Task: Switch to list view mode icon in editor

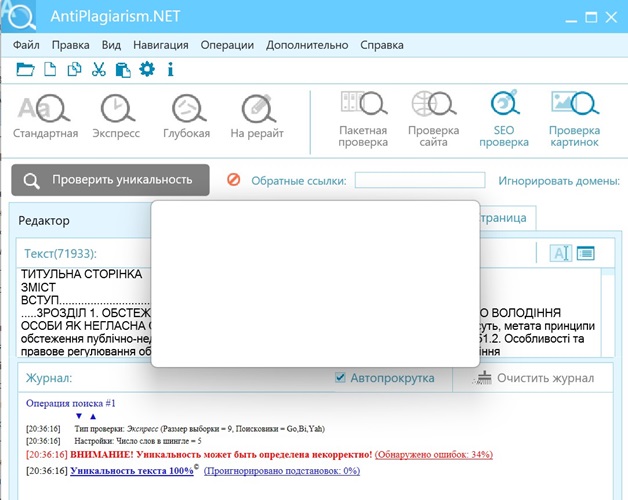Action: click(586, 253)
